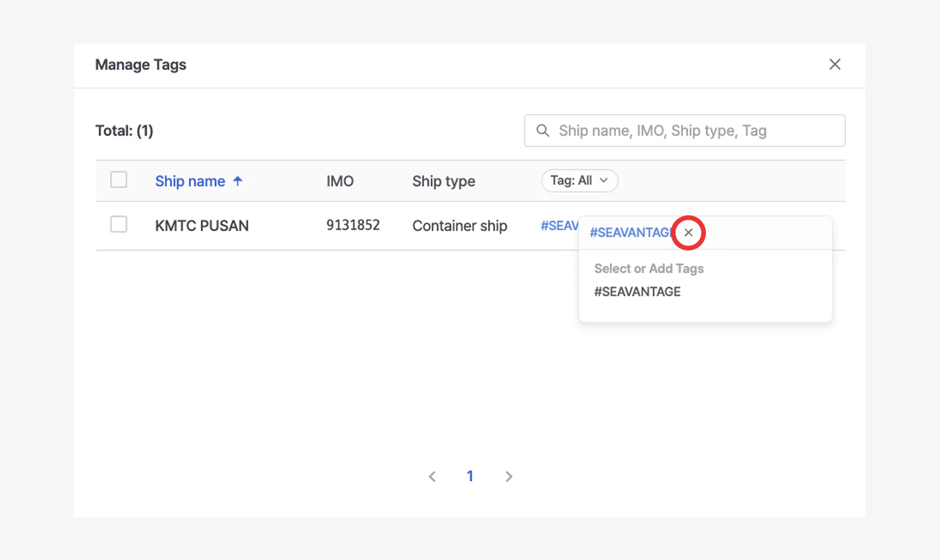Click into the Select or Add Tags input
The width and height of the screenshot is (940, 560).
tap(649, 269)
